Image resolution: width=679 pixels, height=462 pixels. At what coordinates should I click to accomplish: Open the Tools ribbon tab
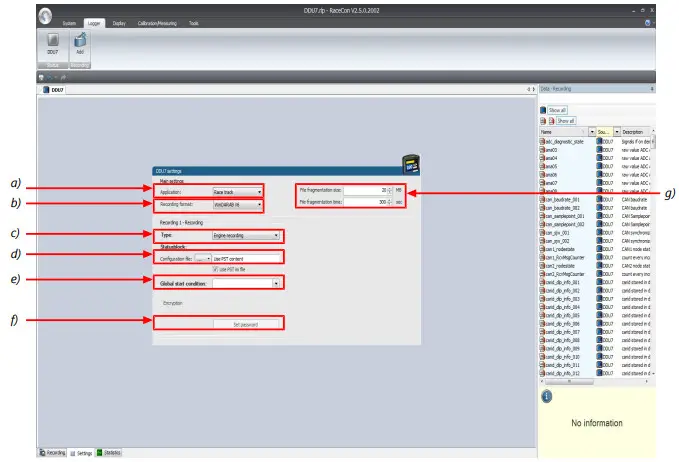coord(194,23)
